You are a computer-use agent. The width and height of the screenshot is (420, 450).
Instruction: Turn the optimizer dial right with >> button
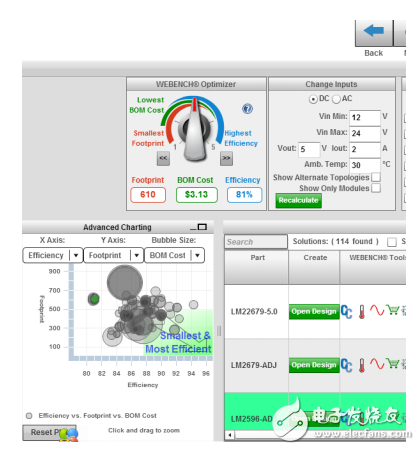click(x=226, y=158)
